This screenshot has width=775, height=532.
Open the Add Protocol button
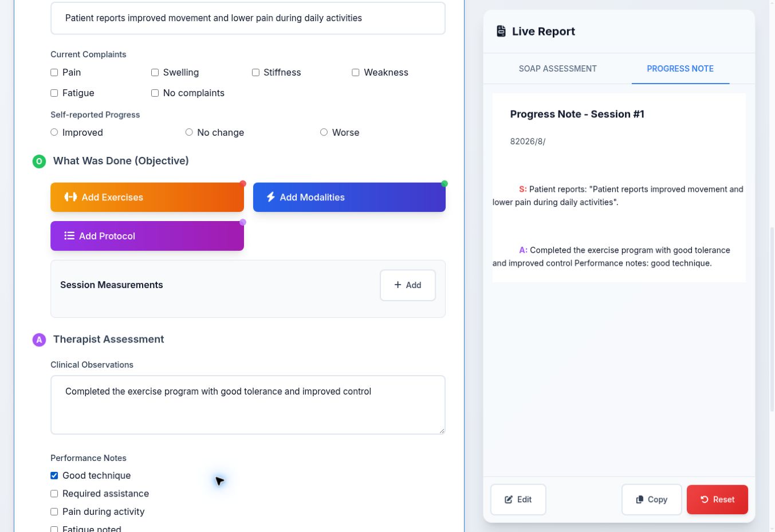click(147, 236)
